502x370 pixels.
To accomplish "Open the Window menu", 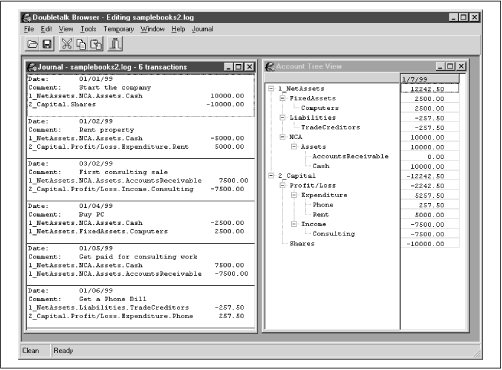I will (x=152, y=29).
